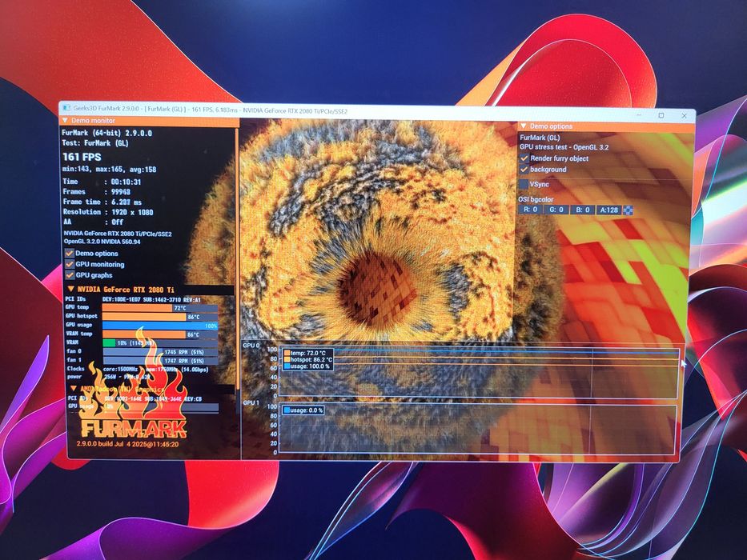747x560 pixels.
Task: Click the GPU 1 graph label
Action: click(x=251, y=403)
